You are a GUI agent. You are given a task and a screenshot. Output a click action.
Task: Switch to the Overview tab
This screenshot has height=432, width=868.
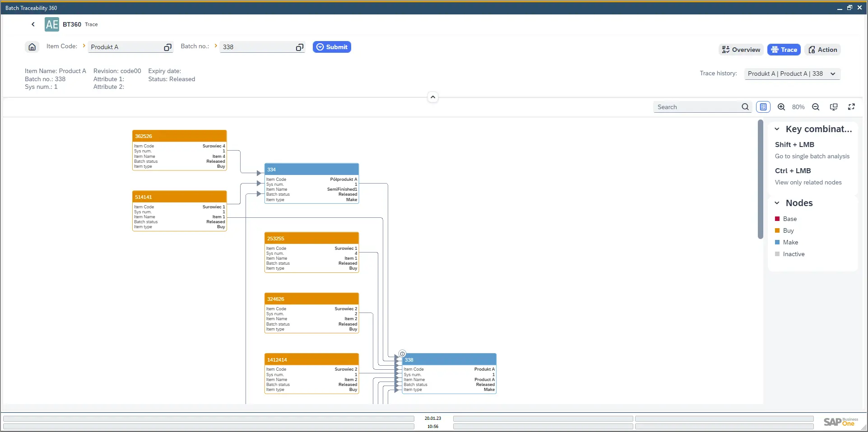(741, 50)
